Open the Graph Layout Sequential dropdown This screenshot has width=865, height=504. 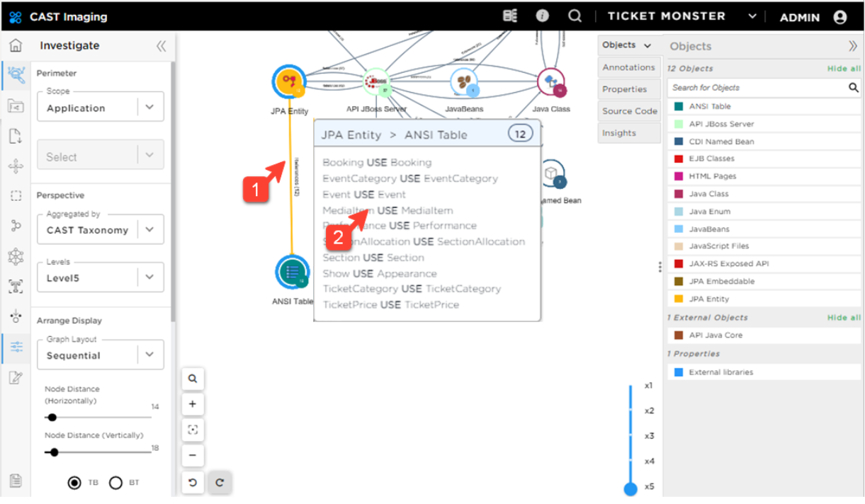pos(100,355)
